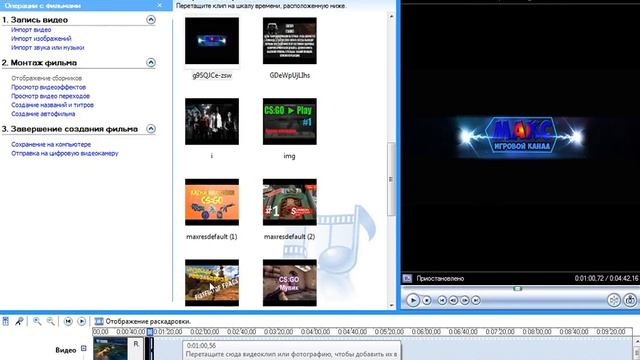Click the "Создание автофильма" link
The width and height of the screenshot is (640, 360).
tap(43, 114)
